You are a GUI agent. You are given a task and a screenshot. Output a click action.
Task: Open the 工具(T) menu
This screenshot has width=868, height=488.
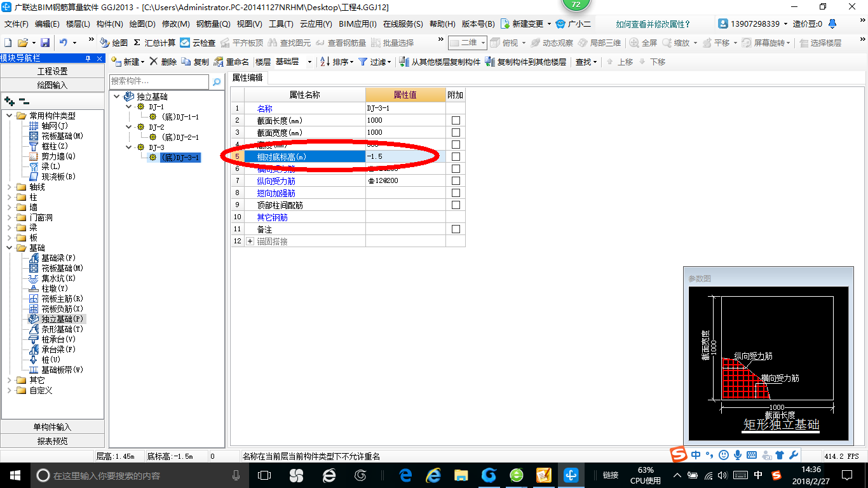pyautogui.click(x=281, y=24)
